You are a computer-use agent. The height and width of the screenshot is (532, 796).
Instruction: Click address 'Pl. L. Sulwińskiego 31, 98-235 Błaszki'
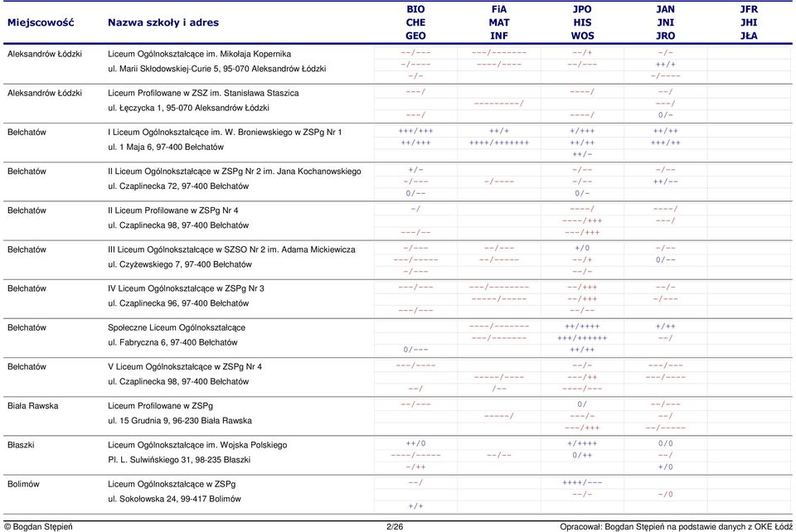click(x=179, y=459)
